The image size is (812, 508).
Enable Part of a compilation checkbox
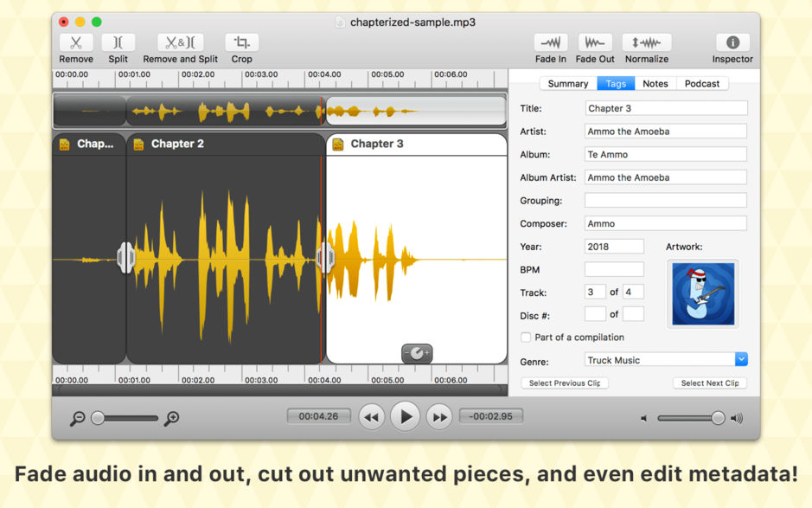pyautogui.click(x=526, y=338)
